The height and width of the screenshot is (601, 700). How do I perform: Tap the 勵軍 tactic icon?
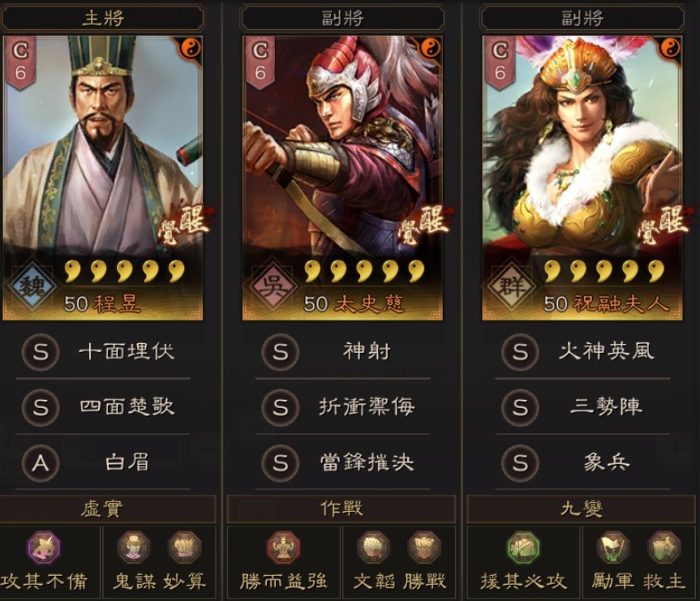(x=613, y=547)
